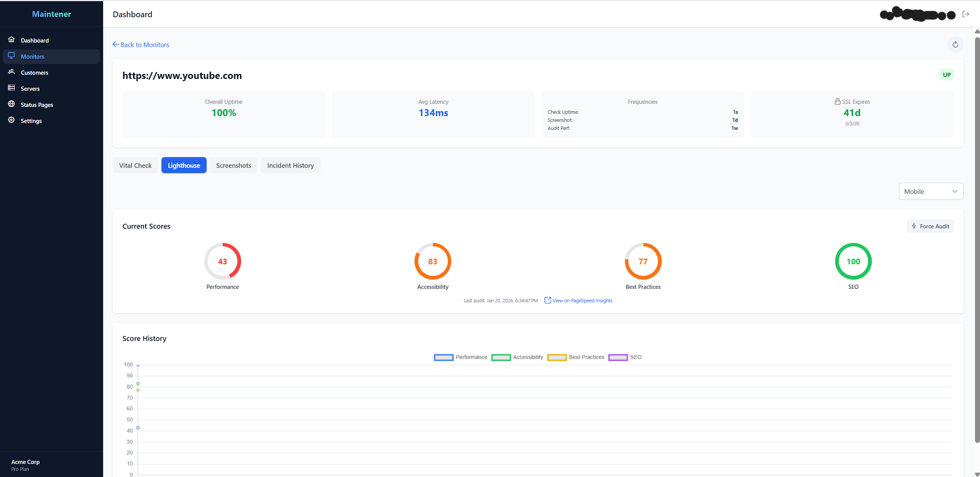Log out using the logout icon
This screenshot has height=477, width=980.
pos(966,14)
